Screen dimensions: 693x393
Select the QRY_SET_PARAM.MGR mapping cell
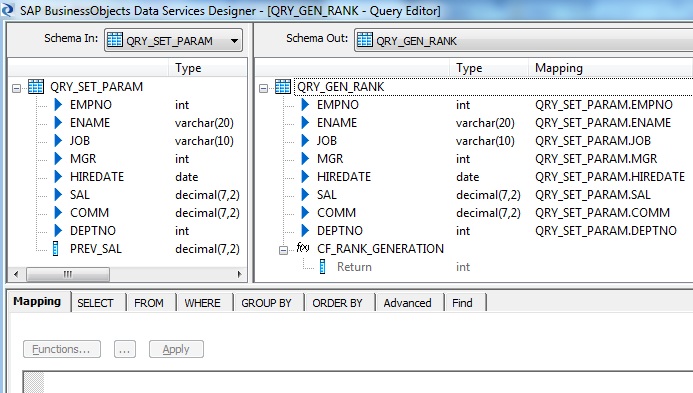coord(596,159)
